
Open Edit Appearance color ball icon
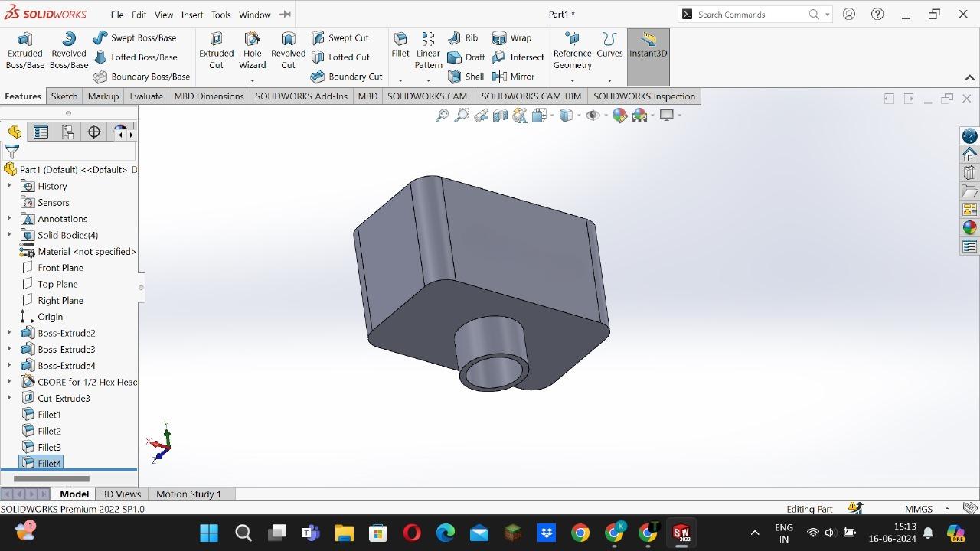click(619, 116)
